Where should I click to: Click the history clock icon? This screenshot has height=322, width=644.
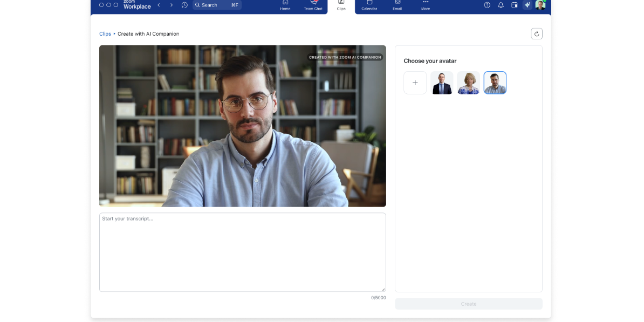184,5
